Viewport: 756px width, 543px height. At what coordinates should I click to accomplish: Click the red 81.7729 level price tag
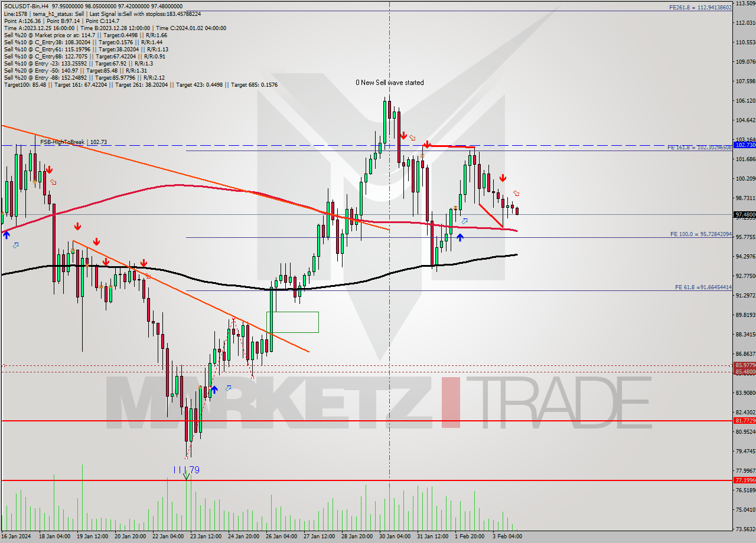(744, 420)
